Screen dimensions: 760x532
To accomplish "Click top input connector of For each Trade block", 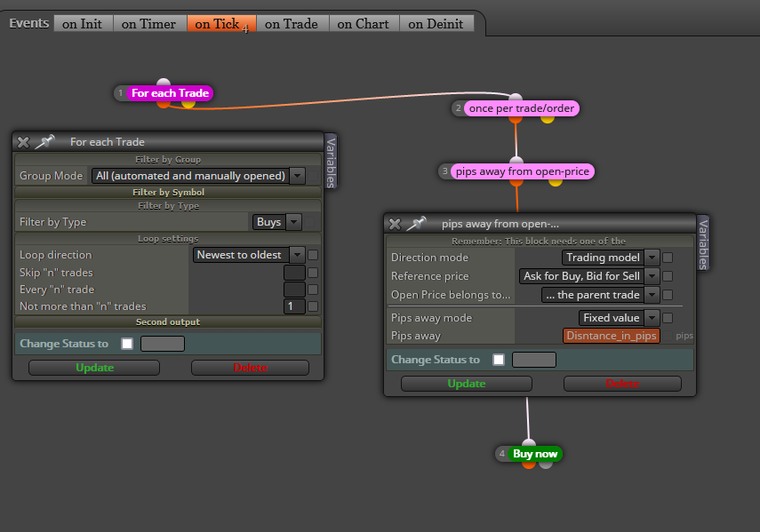I will click(164, 83).
